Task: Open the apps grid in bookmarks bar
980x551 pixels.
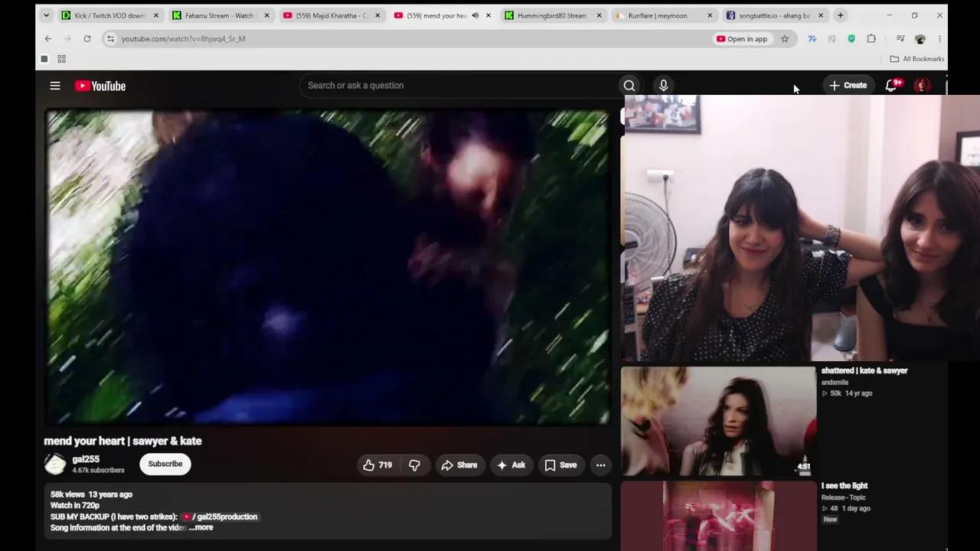Action: tap(61, 59)
